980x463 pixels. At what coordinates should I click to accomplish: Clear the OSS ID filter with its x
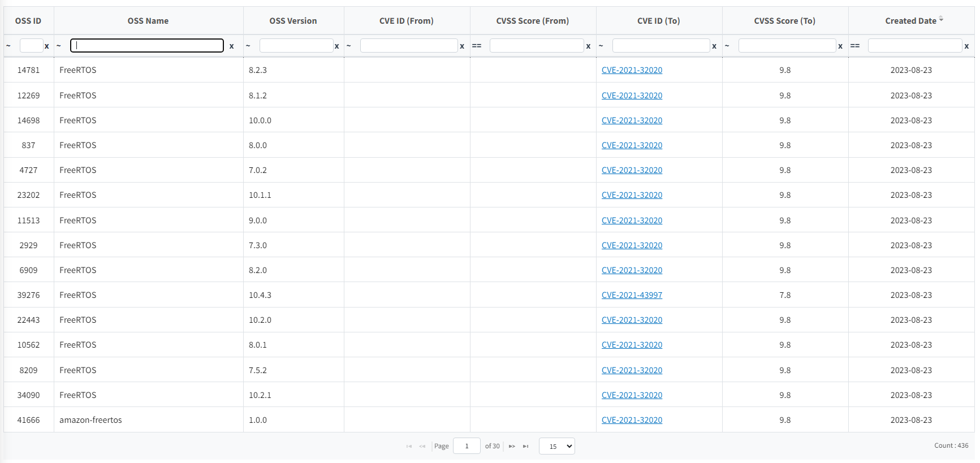pyautogui.click(x=46, y=46)
